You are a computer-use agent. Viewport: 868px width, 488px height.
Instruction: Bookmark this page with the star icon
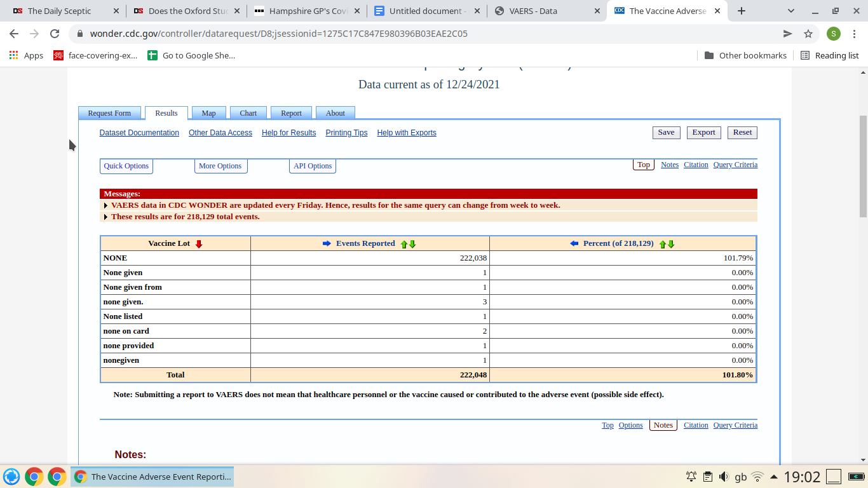point(808,34)
